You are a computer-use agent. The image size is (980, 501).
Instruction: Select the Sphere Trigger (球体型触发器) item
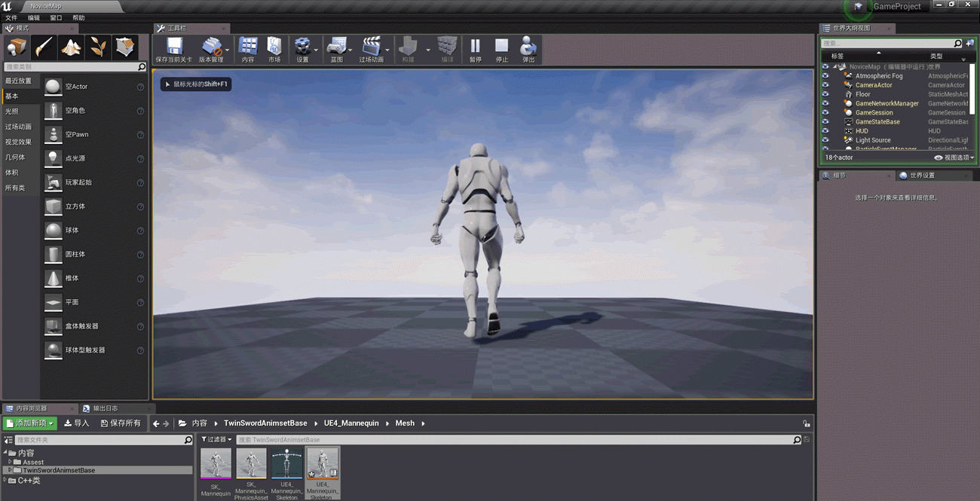click(x=94, y=350)
